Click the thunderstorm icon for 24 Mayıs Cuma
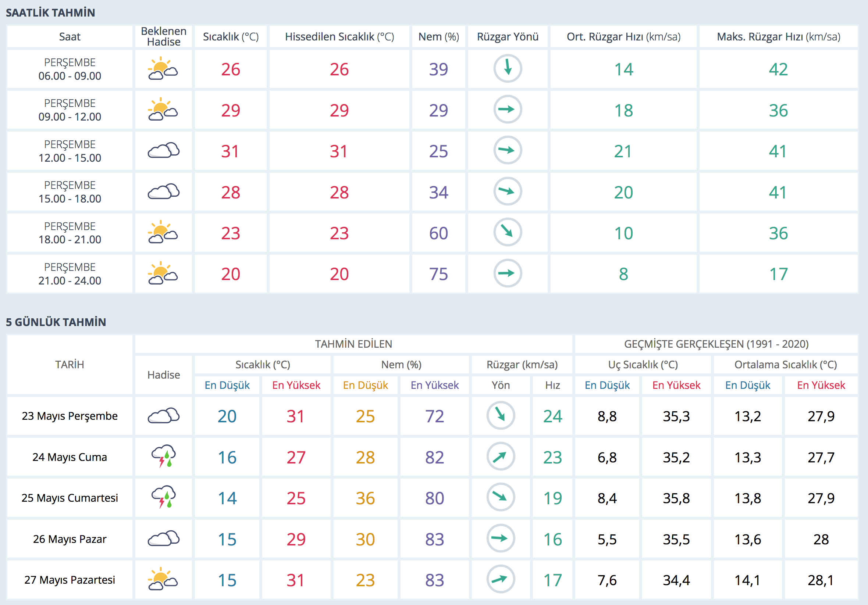Image resolution: width=868 pixels, height=605 pixels. click(163, 457)
